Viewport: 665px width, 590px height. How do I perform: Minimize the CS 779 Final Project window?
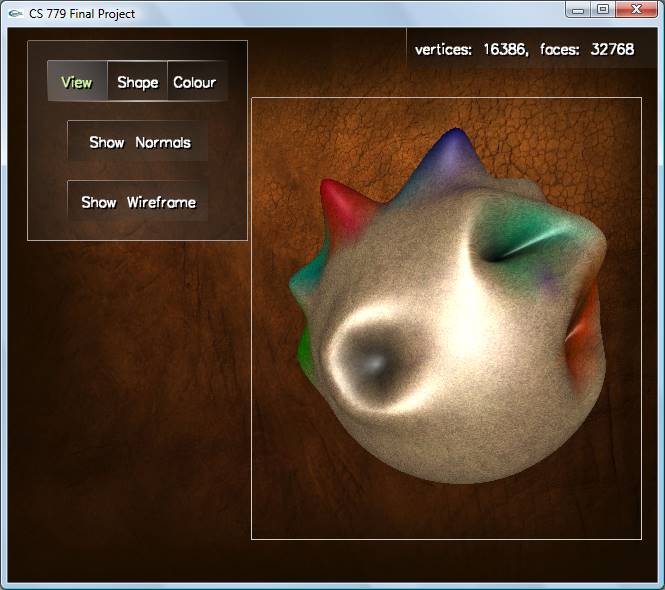point(579,9)
